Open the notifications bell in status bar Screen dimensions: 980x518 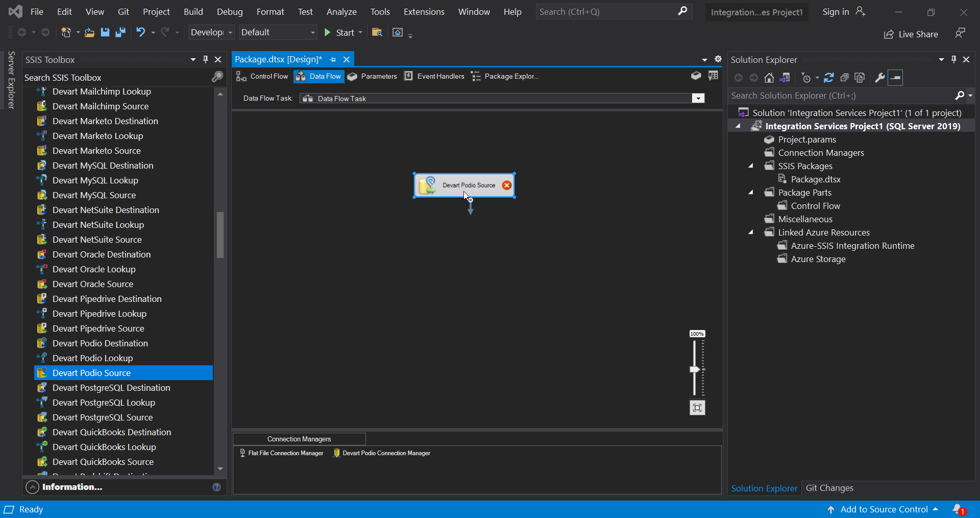(x=958, y=509)
